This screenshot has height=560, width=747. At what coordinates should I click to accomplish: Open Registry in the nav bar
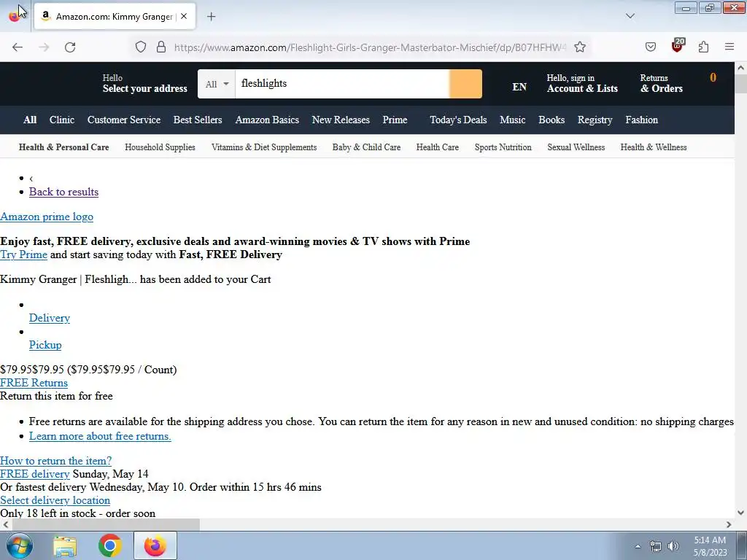point(595,120)
